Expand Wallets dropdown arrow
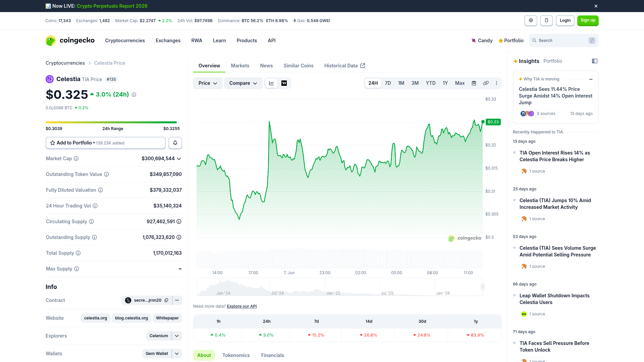 177,354
